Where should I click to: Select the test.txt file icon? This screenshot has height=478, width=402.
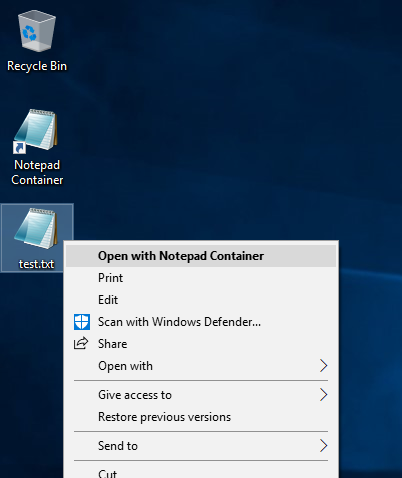36,228
